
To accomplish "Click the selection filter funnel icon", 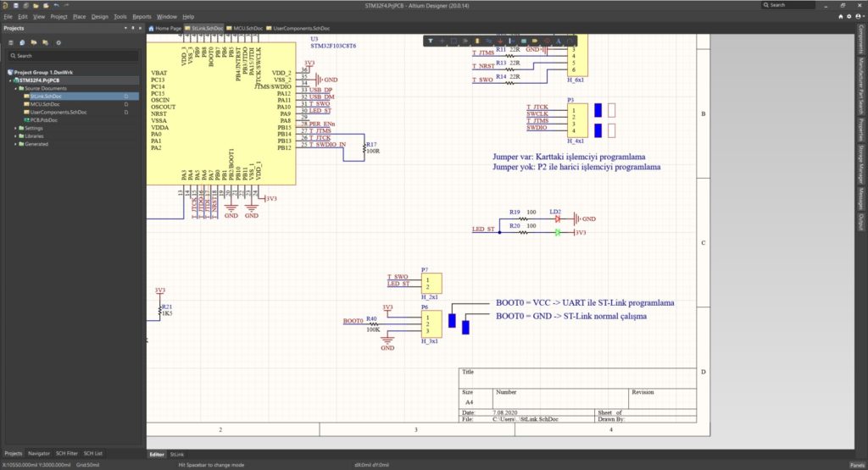I will click(x=430, y=41).
